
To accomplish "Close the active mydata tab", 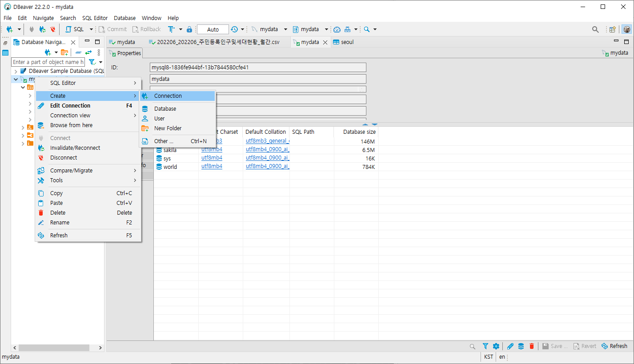I will [325, 42].
